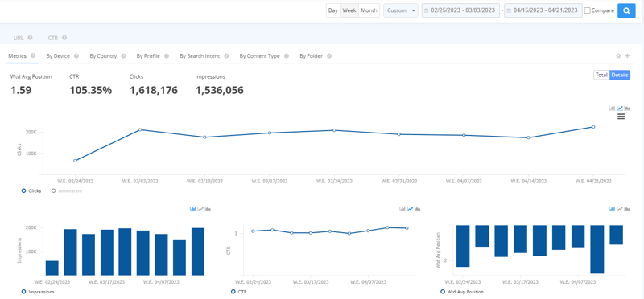The height and width of the screenshot is (299, 644).
Task: Toggle Clicks series in chart legend
Action: 31,191
